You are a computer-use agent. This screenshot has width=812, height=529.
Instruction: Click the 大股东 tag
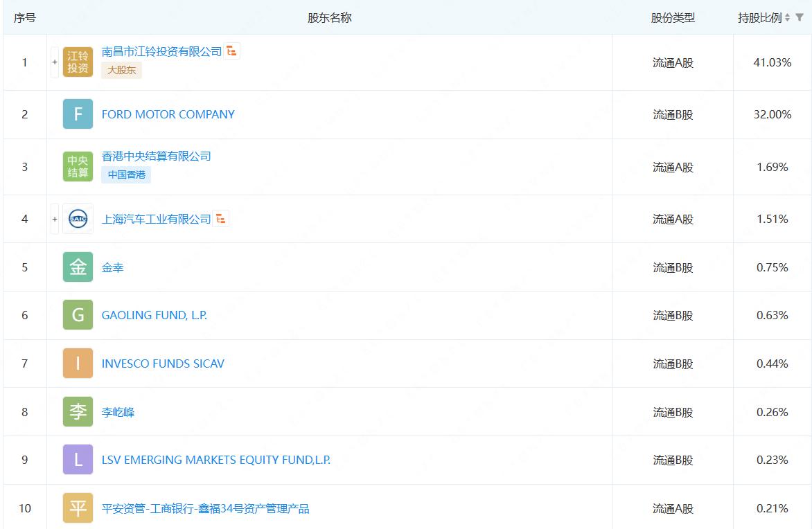[122, 70]
